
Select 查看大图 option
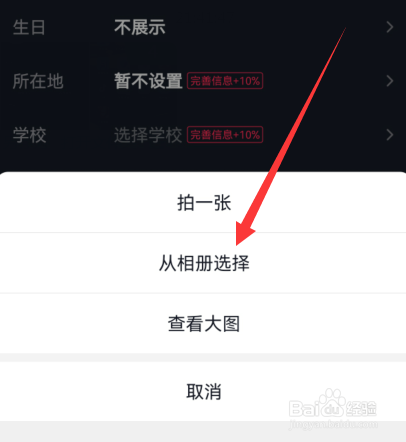pos(203,323)
